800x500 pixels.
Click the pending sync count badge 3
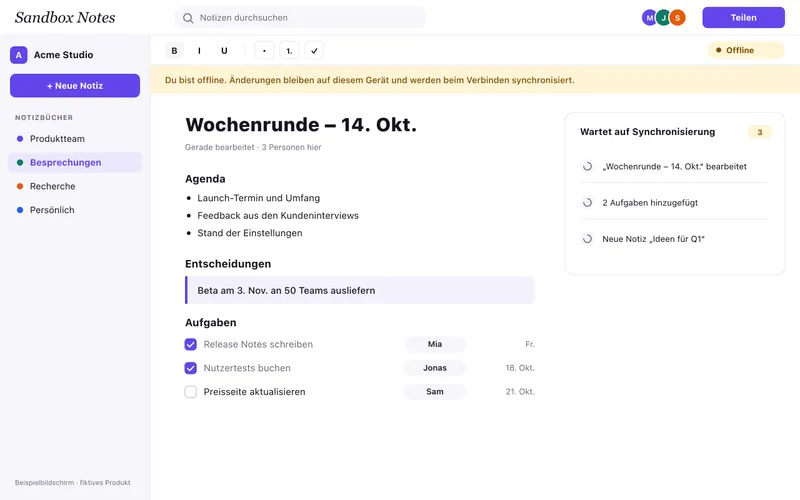click(x=760, y=132)
